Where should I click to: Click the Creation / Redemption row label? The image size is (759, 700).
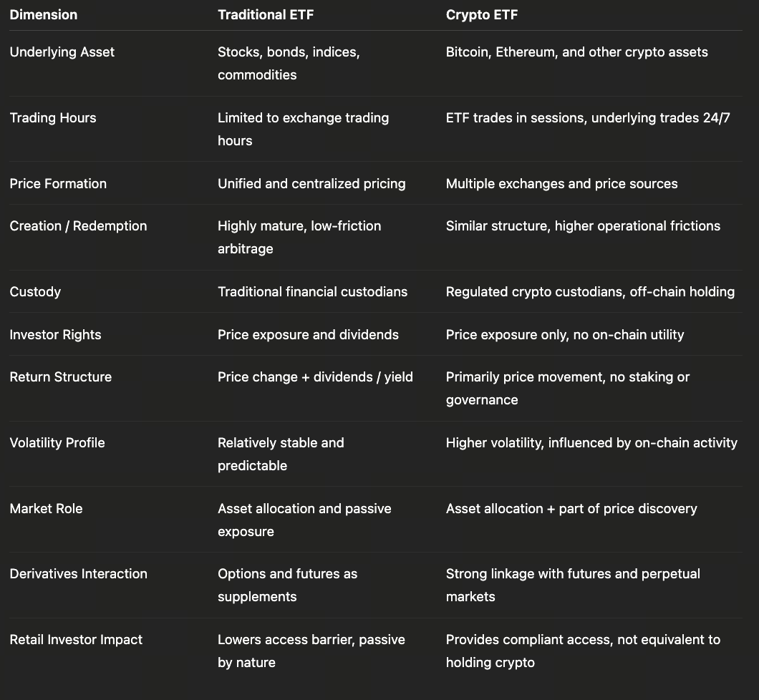click(x=78, y=226)
